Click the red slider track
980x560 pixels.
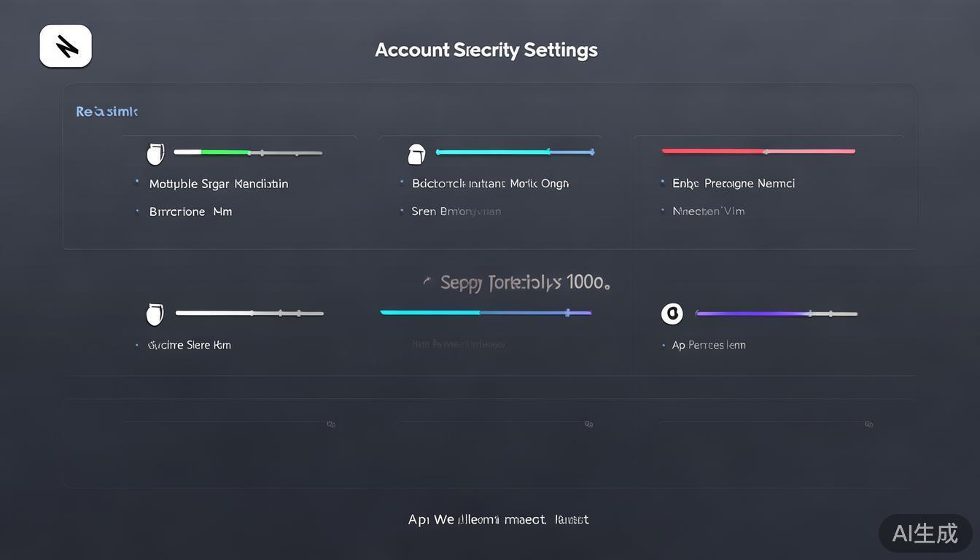point(758,152)
